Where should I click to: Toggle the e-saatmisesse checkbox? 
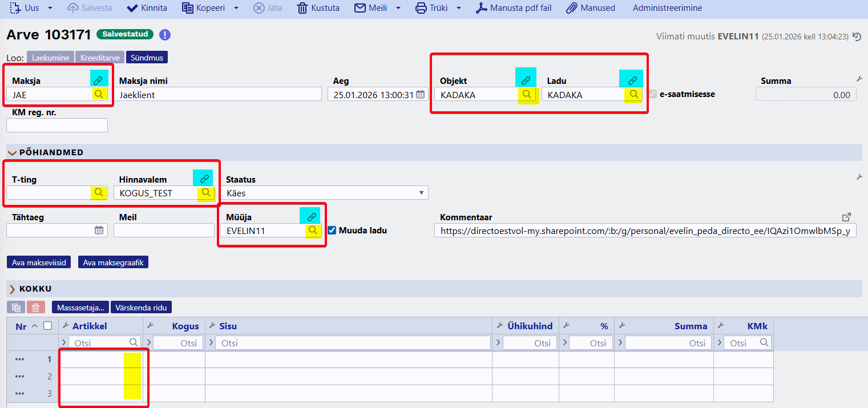(x=653, y=94)
